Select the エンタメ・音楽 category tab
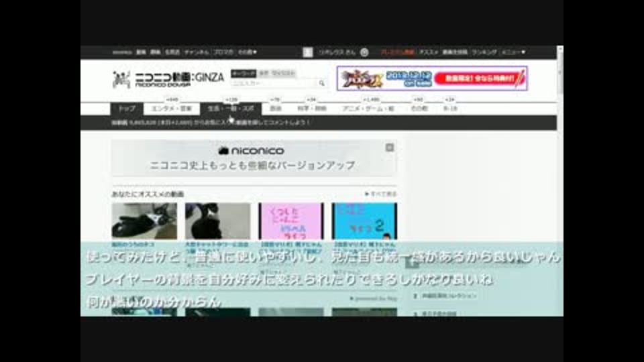Image resolution: width=644 pixels, height=362 pixels. [172, 109]
